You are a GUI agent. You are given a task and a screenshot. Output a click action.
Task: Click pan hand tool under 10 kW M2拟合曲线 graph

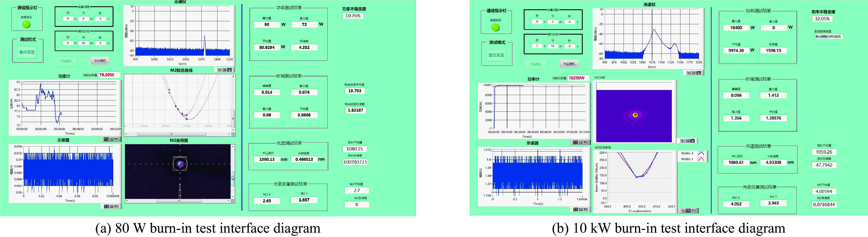694,211
